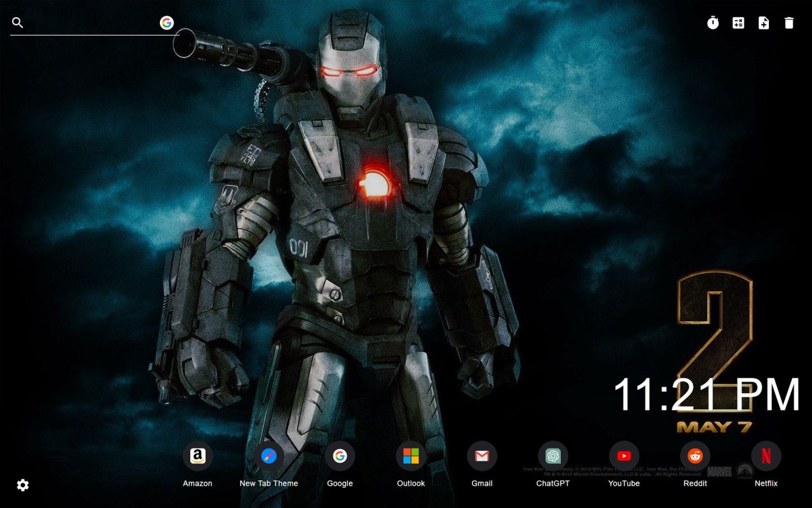Viewport: 812px width, 508px height.
Task: Open settings with the gear icon
Action: [23, 485]
